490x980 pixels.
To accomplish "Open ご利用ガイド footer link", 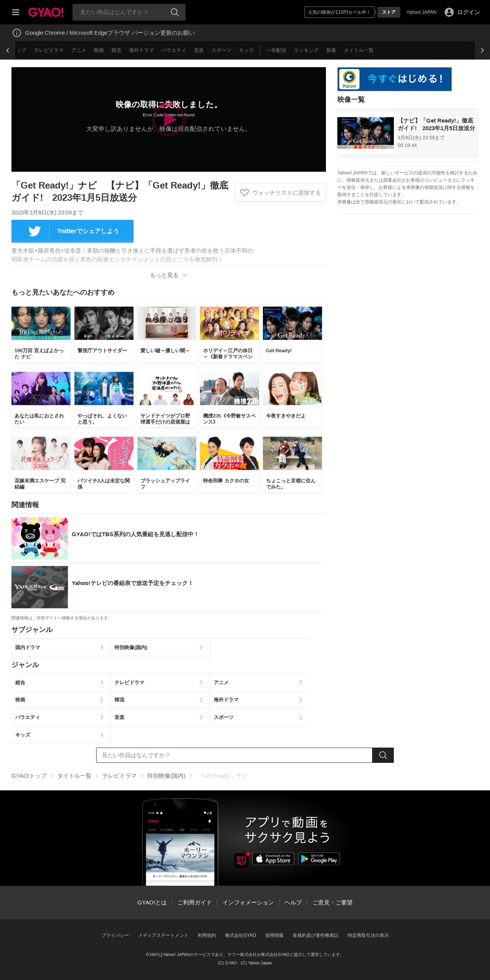I will tap(195, 903).
